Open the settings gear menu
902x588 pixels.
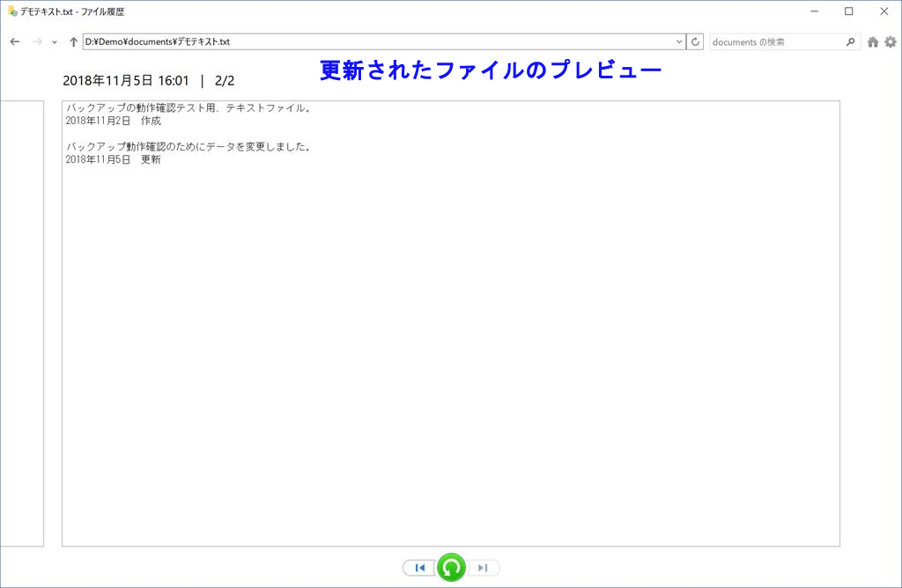[x=890, y=41]
